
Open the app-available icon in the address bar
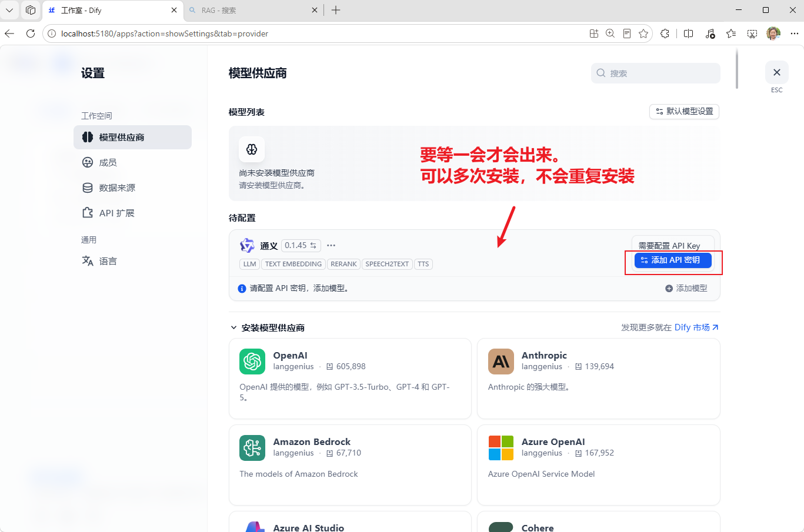click(594, 34)
